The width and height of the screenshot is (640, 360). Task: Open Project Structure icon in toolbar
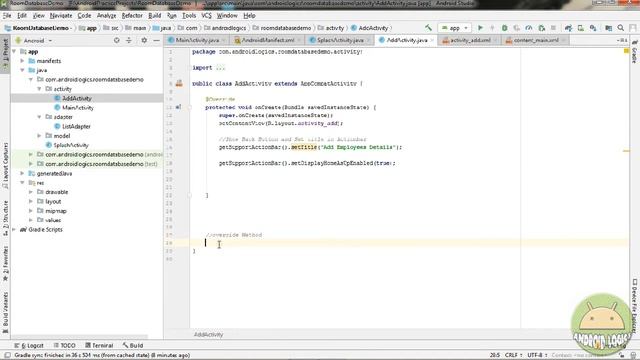(x=609, y=28)
